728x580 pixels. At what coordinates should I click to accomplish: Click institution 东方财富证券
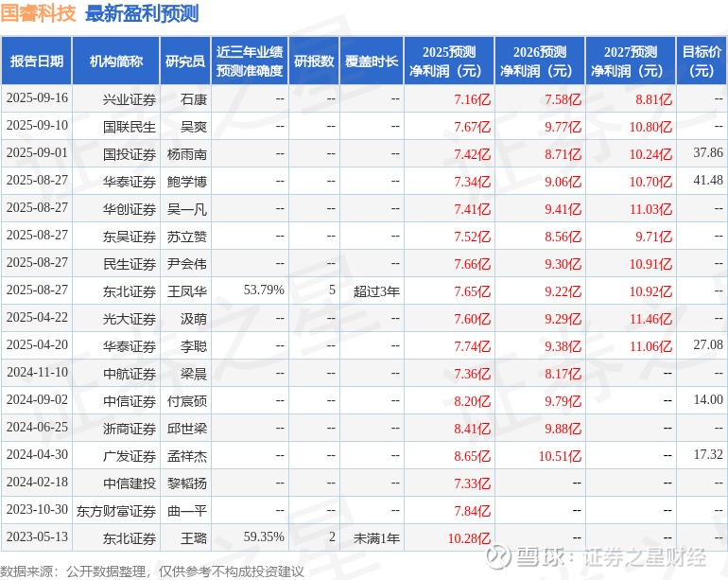tap(116, 511)
